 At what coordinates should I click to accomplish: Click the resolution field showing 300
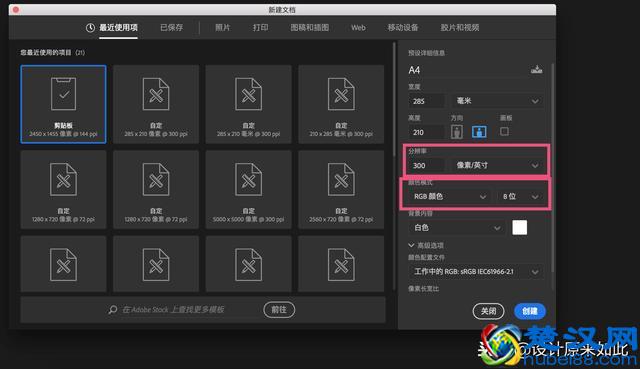click(x=427, y=165)
